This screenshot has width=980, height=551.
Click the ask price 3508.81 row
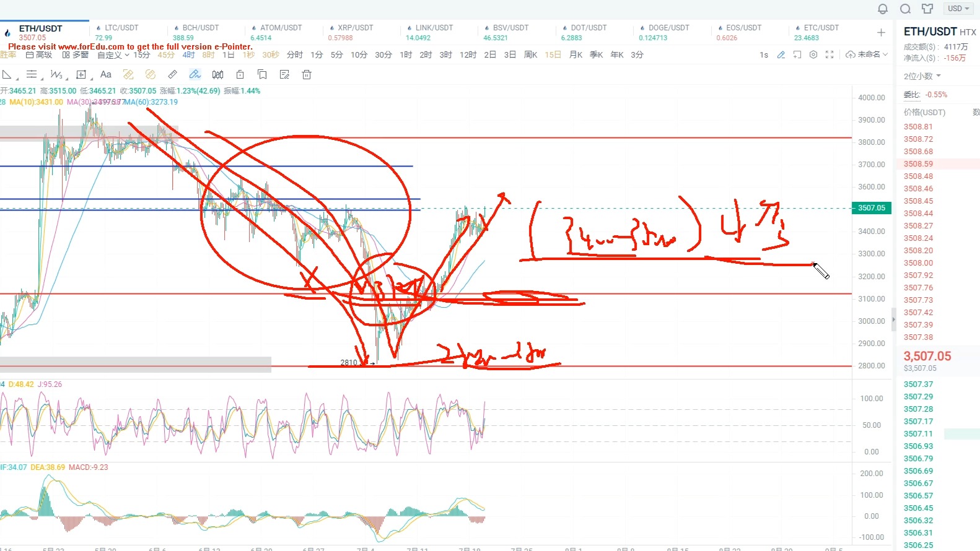[918, 127]
